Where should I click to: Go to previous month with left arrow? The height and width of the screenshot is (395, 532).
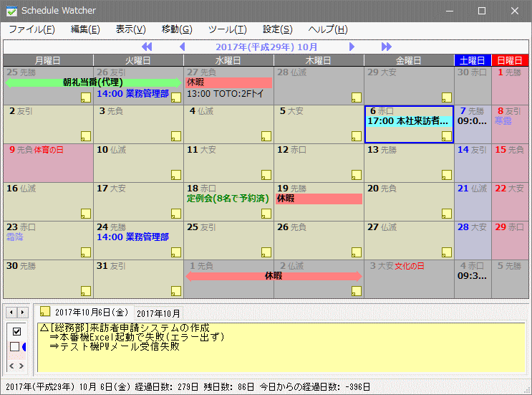[x=182, y=47]
